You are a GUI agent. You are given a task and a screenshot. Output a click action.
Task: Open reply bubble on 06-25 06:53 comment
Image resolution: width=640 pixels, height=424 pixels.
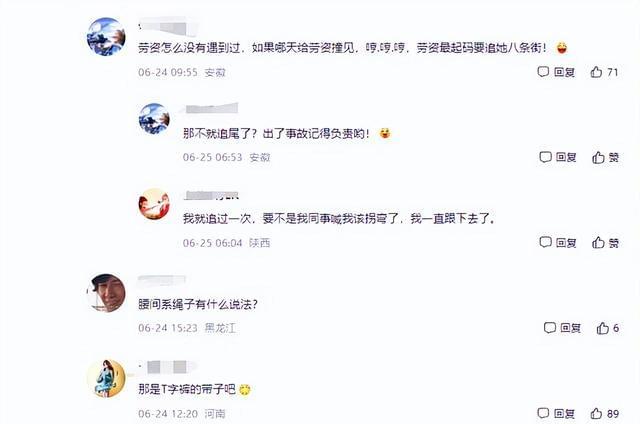[545, 157]
